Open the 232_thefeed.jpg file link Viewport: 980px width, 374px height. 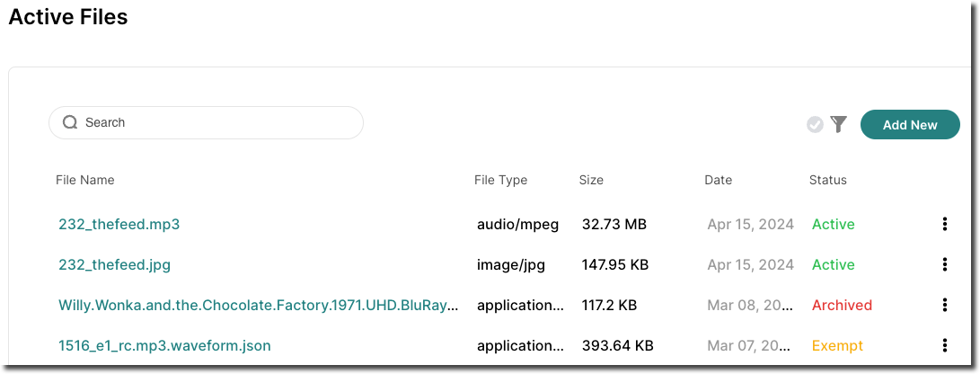114,264
